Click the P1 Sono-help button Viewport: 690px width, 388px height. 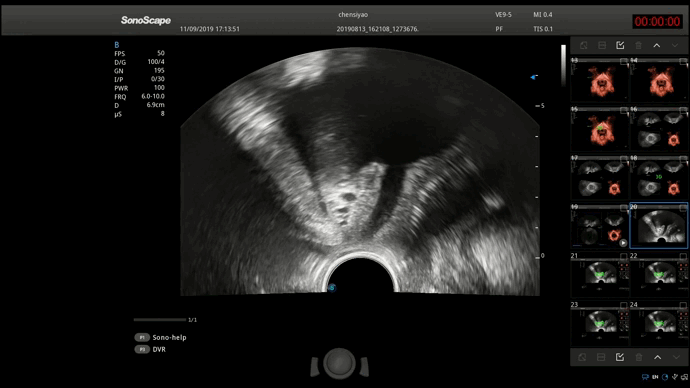pos(161,337)
